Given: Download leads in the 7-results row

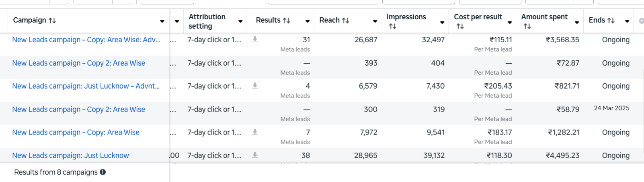Looking at the screenshot, I should (255, 132).
